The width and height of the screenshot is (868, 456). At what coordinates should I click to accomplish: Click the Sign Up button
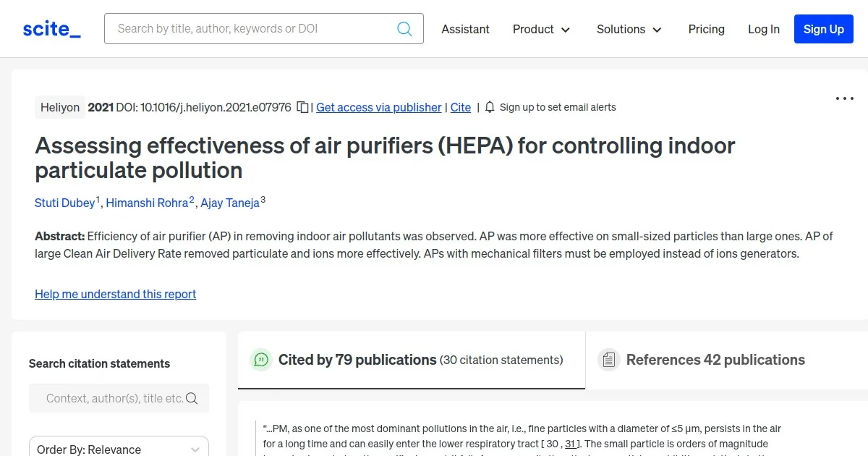point(823,29)
